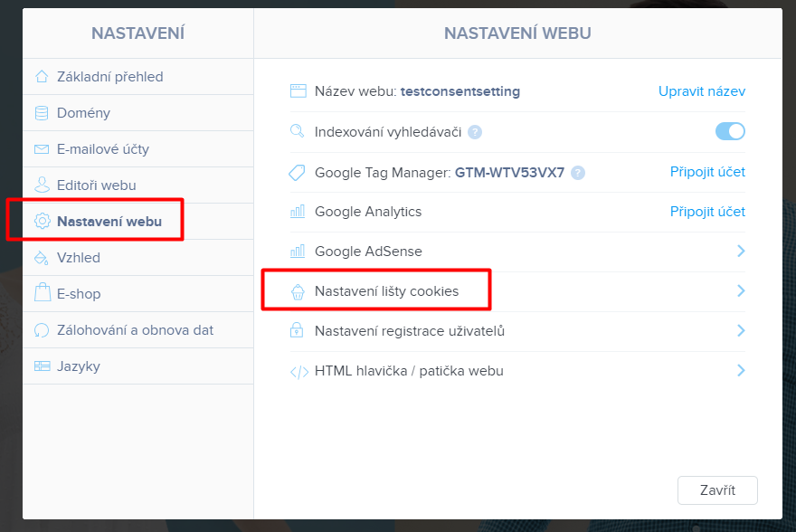
Task: Expand Google AdSense row chevron
Action: [741, 251]
